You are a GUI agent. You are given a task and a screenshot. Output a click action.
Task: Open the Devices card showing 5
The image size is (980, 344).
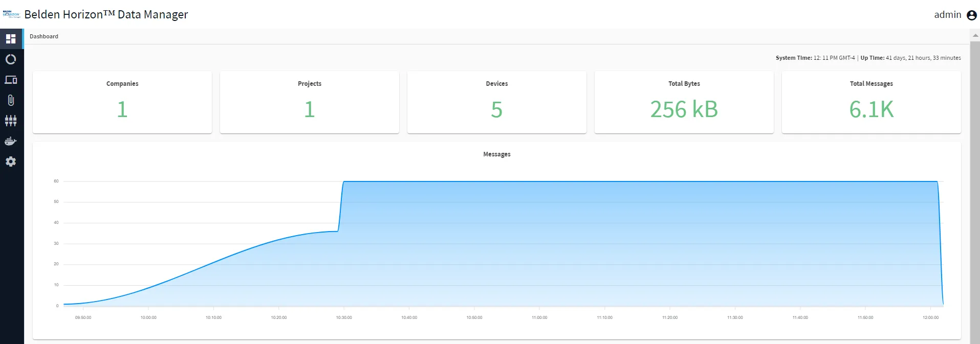(x=497, y=102)
